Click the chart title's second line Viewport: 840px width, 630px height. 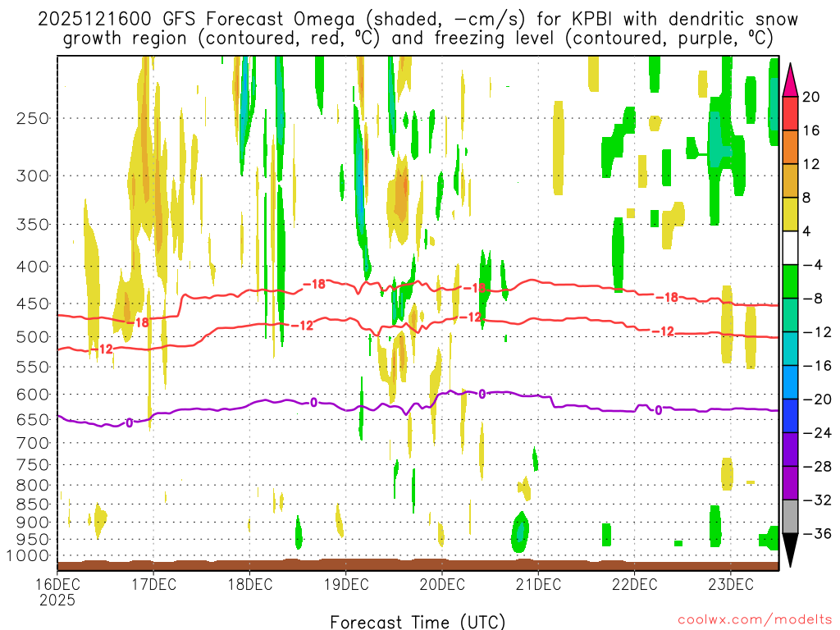click(418, 39)
